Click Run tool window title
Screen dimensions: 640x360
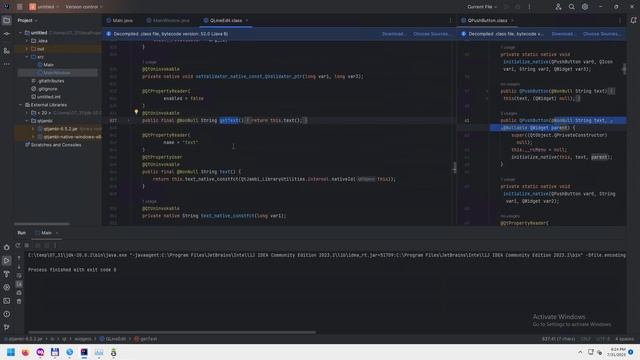22,233
